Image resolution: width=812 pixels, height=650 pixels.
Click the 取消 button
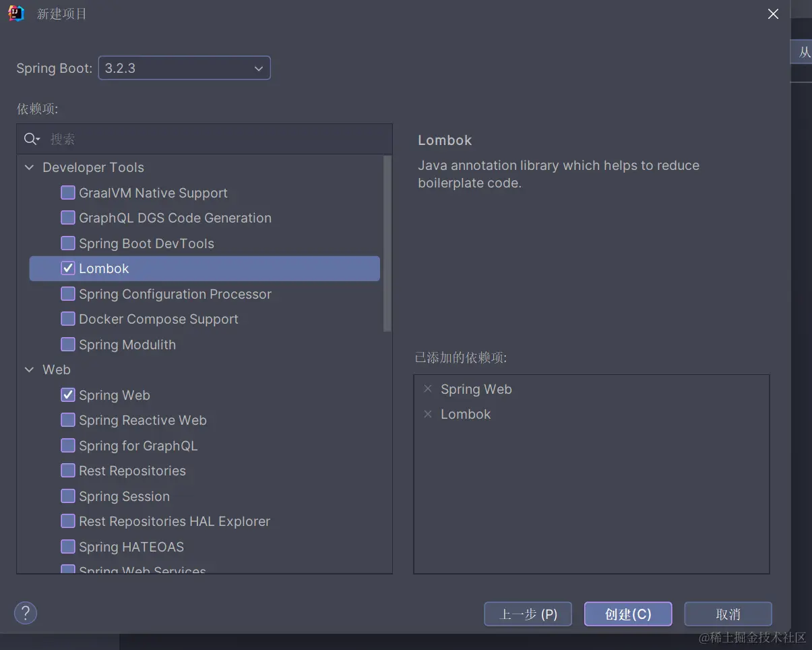pos(728,614)
